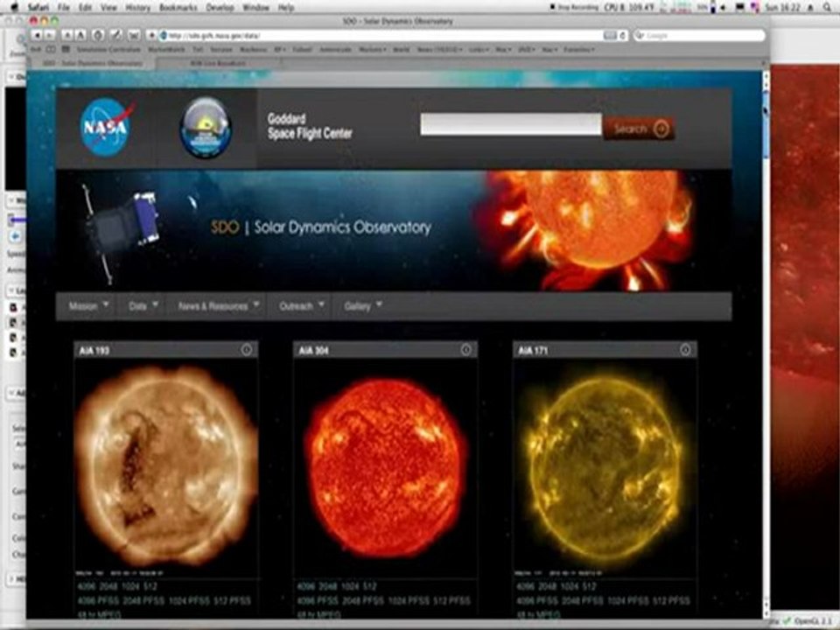840x630 pixels.
Task: Open the AIA 193 sun image
Action: pyautogui.click(x=165, y=466)
